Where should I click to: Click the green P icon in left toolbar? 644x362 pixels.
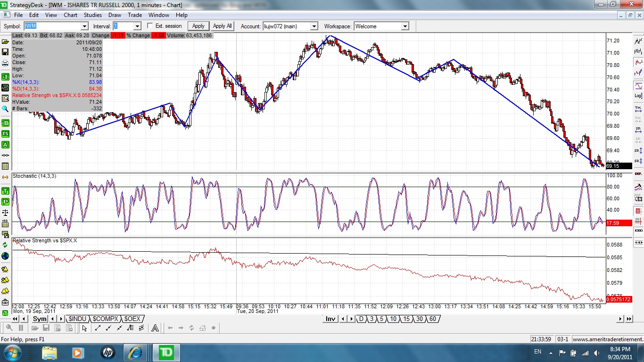(x=5, y=201)
